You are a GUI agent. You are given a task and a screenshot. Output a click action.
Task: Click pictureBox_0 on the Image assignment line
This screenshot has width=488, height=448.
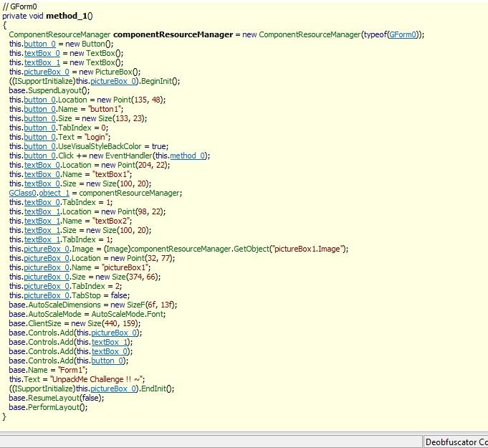point(47,249)
